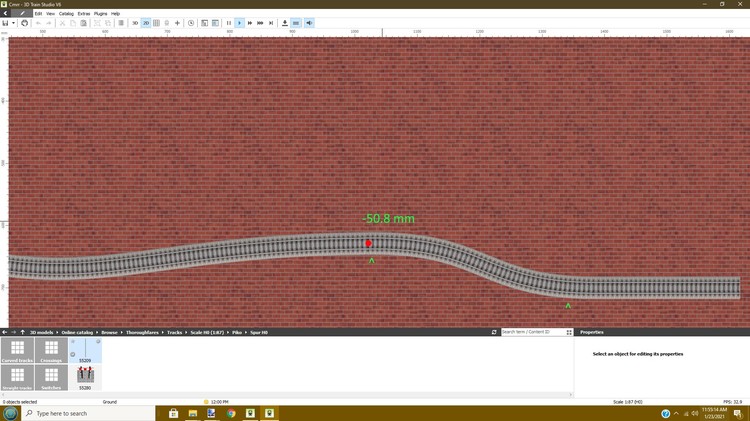Pause the simulation
Image resolution: width=750 pixels, height=421 pixels.
pos(229,23)
